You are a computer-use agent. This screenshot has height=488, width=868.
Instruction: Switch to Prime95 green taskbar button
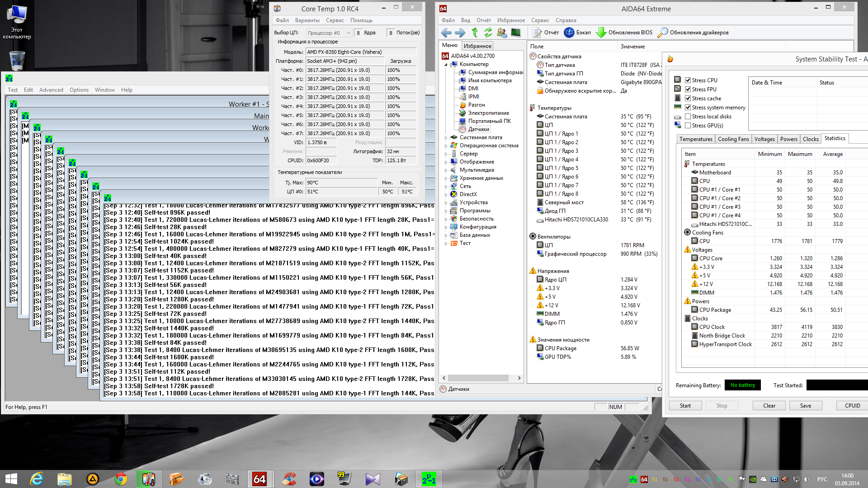pos(429,479)
